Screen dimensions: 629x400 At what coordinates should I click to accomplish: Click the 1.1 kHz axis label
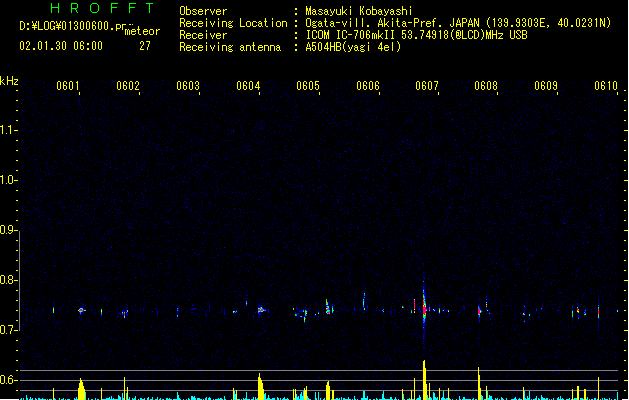tap(8, 130)
